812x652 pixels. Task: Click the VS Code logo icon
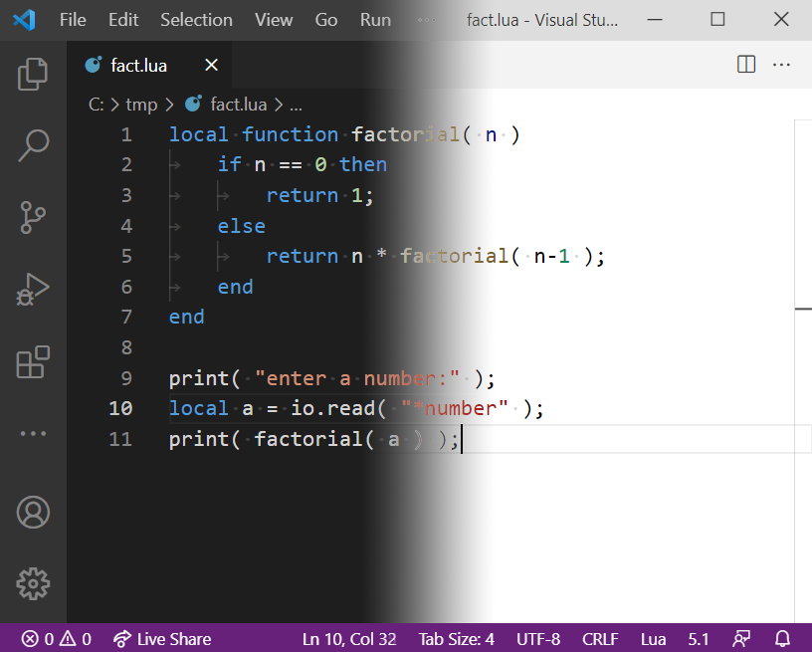coord(24,20)
